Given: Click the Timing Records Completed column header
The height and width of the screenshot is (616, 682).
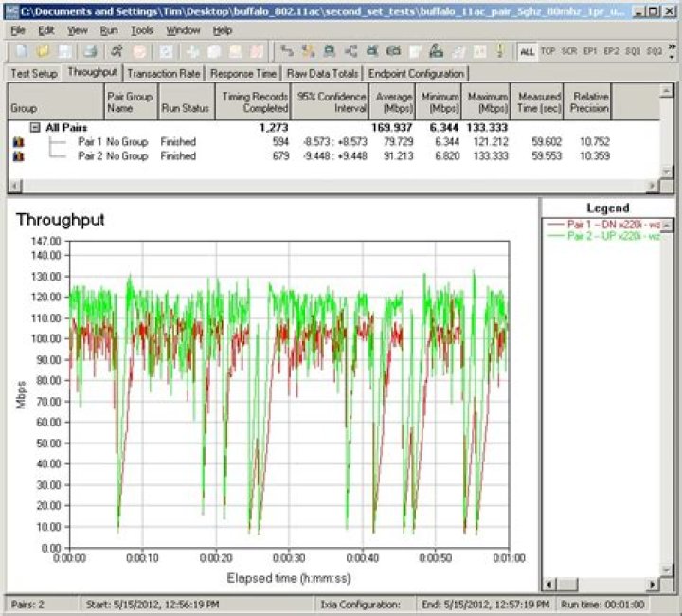Looking at the screenshot, I should tap(253, 101).
